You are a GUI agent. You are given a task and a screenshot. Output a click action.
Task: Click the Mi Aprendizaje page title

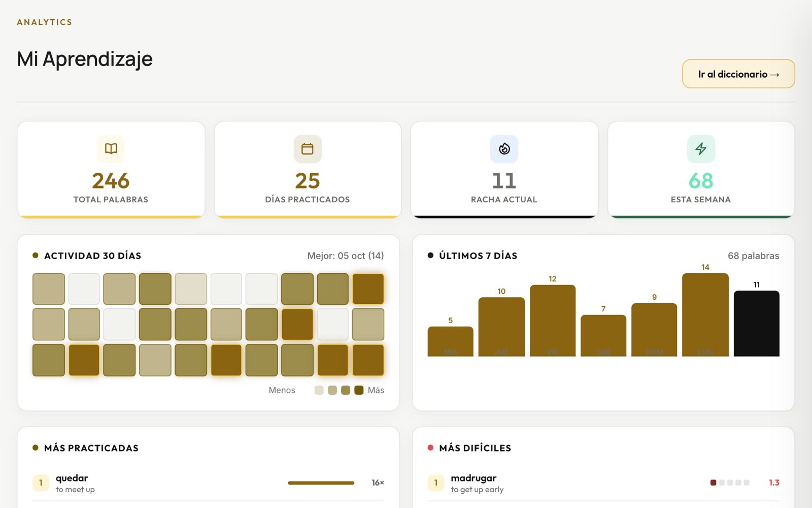(85, 59)
